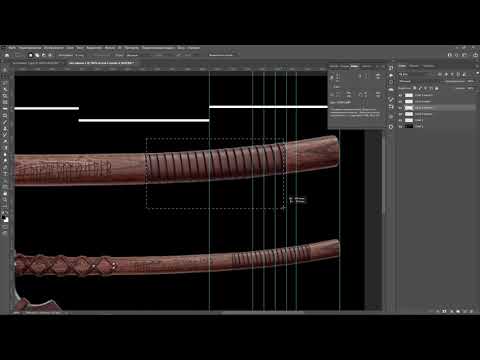Select the black-thumbnail bottom layer
This screenshot has width=480, height=360.
[x=437, y=126]
